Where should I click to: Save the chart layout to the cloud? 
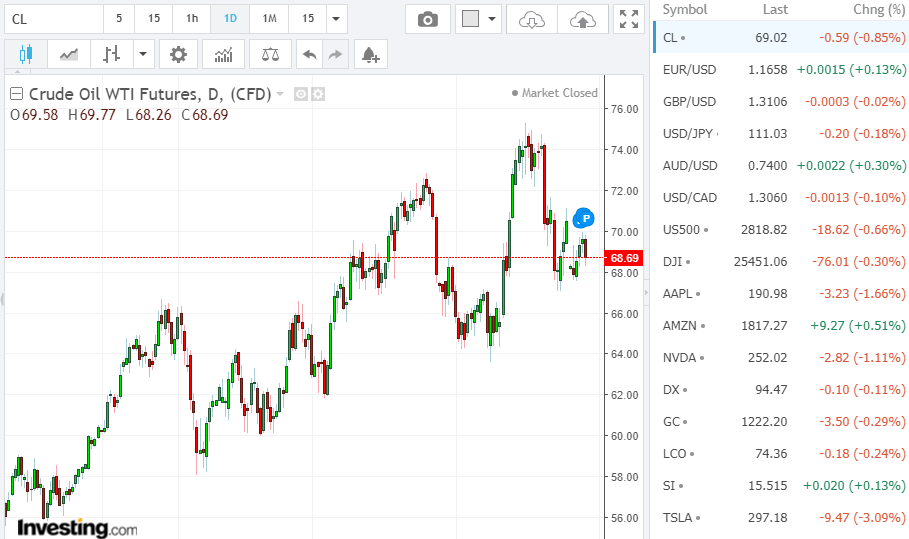point(581,19)
